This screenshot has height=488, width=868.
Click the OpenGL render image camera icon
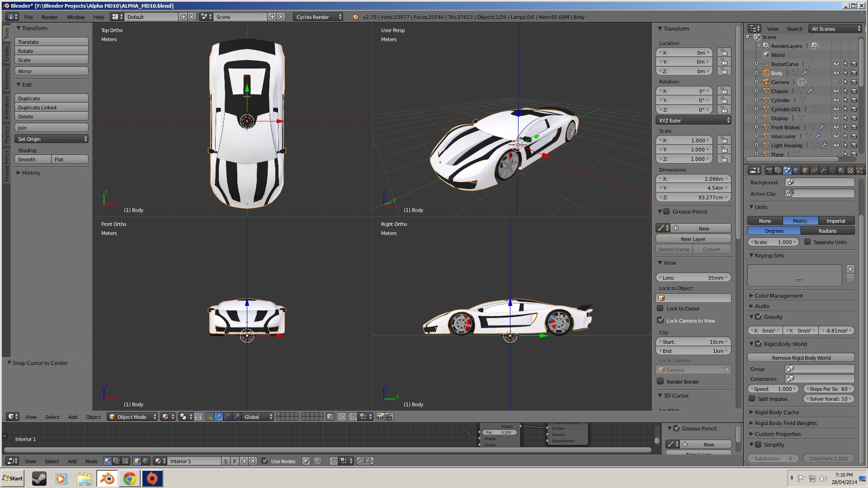380,417
